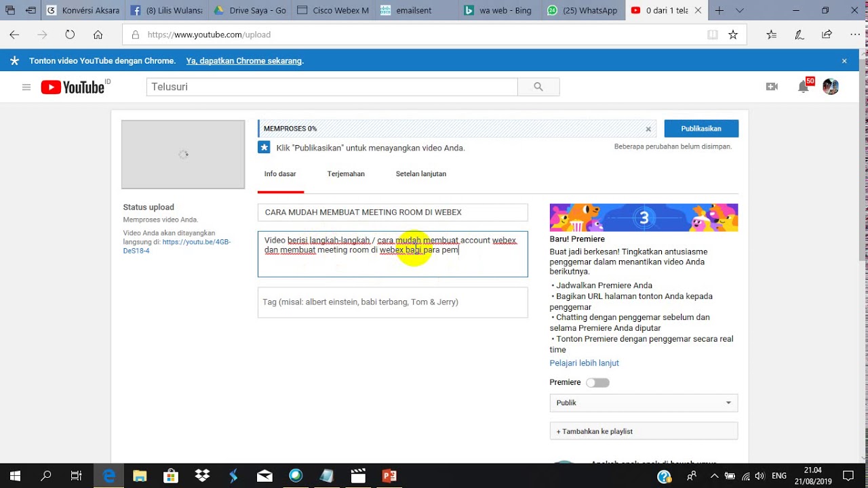Click the Status upload heading
Image resolution: width=868 pixels, height=488 pixels.
[x=149, y=207]
